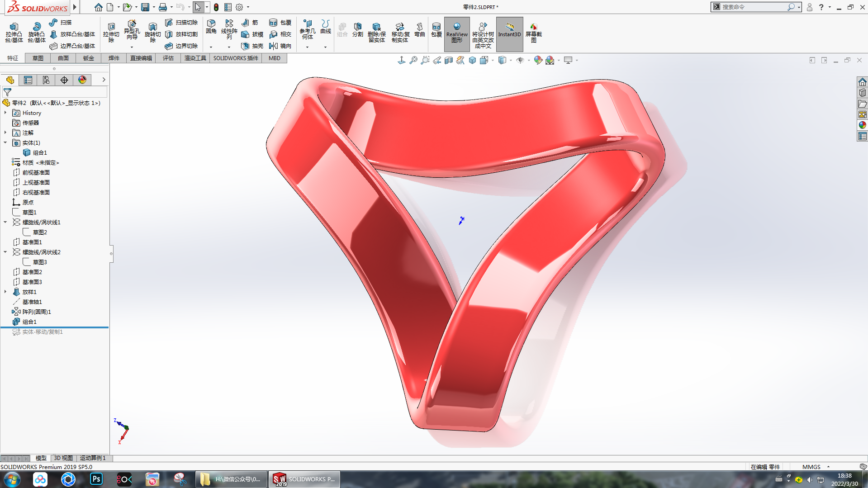Expand the History tree node
868x488 pixels.
coord(5,113)
